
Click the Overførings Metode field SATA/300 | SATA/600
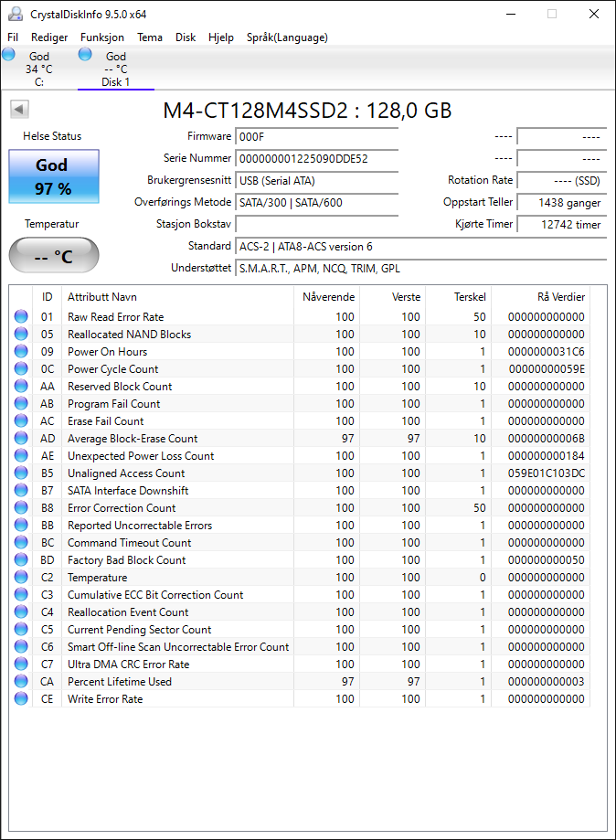tap(316, 203)
